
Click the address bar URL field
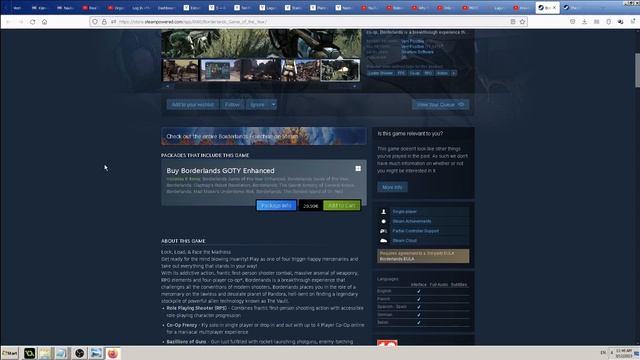[308, 22]
